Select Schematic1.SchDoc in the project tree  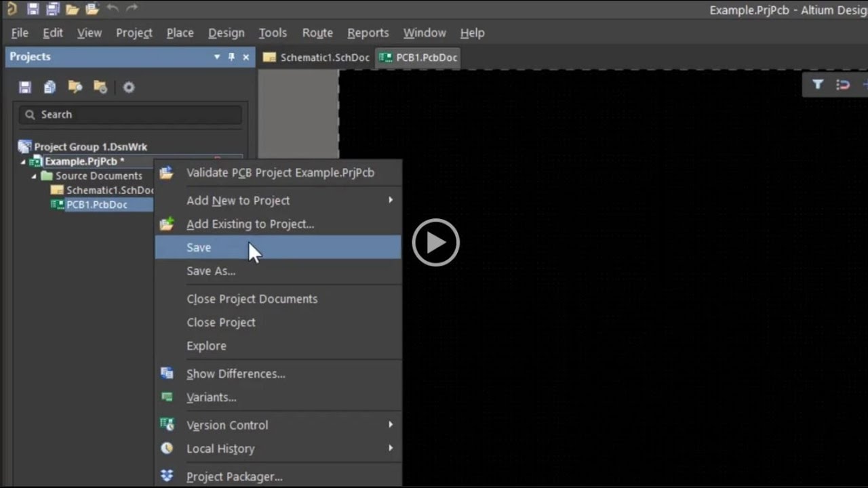tap(110, 190)
